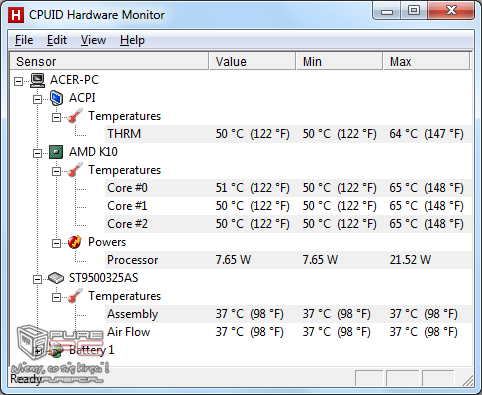The image size is (482, 395).
Task: Select the Processor power row
Action: 288,260
